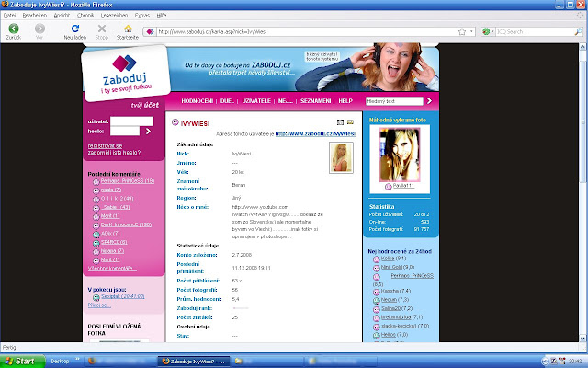Click the heslo password field
Viewport: 588px width, 368px height.
click(125, 131)
